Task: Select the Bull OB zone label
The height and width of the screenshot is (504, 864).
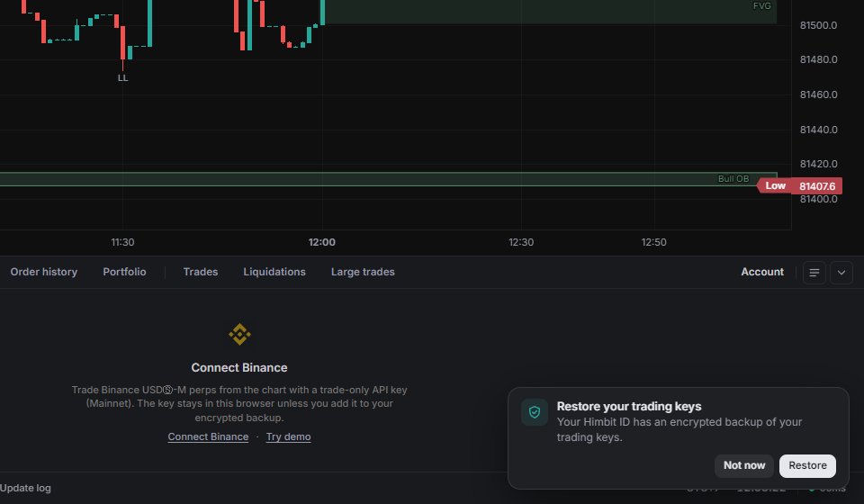Action: click(733, 178)
